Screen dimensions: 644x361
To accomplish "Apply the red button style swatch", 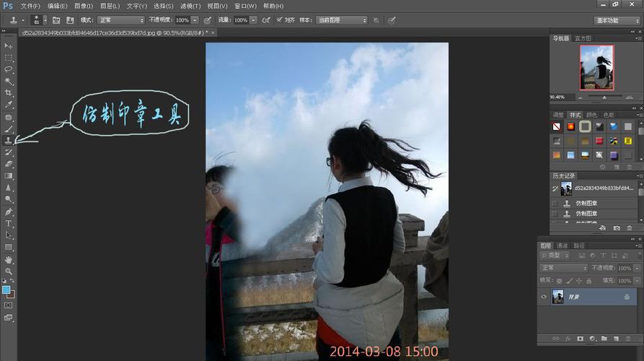I will point(599,141).
